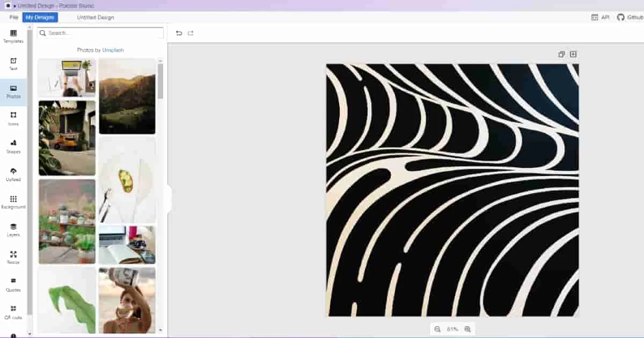Add a new page with plus icon
Viewport: 644px width, 338px height.
573,54
